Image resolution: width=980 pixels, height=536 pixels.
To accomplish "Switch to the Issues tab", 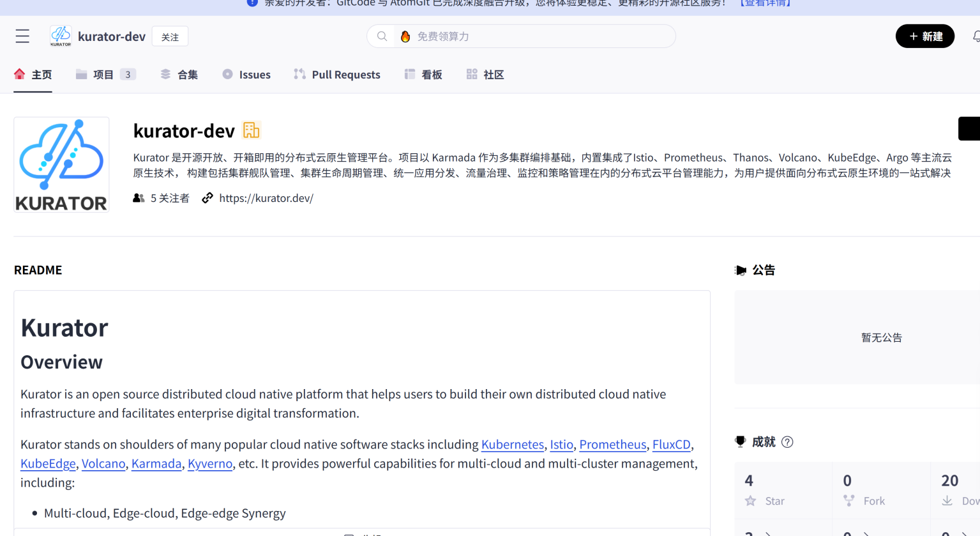I will pyautogui.click(x=246, y=74).
